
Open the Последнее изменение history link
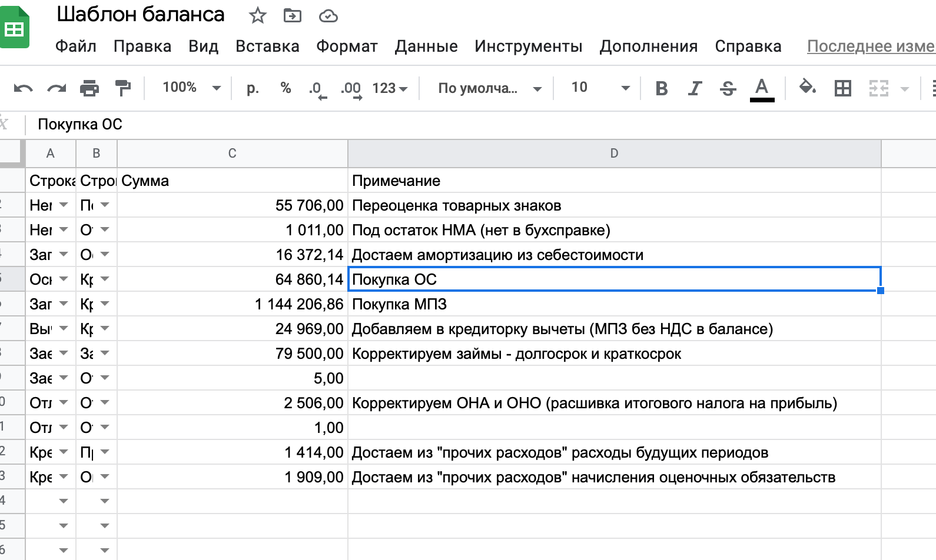click(871, 46)
